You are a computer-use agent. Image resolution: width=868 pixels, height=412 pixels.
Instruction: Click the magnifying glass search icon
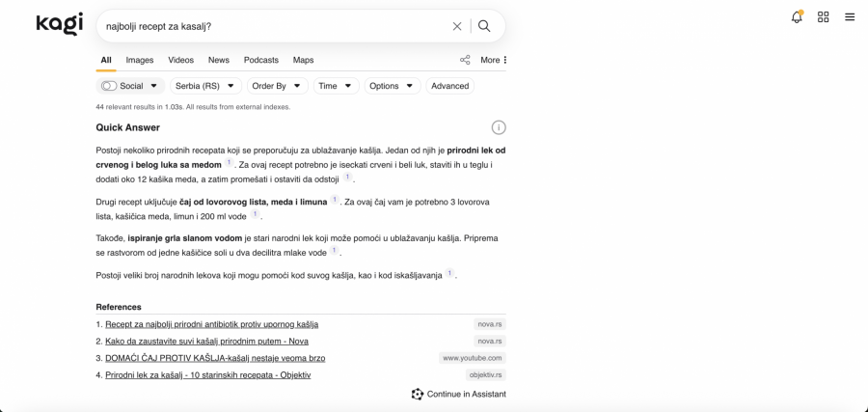(484, 26)
